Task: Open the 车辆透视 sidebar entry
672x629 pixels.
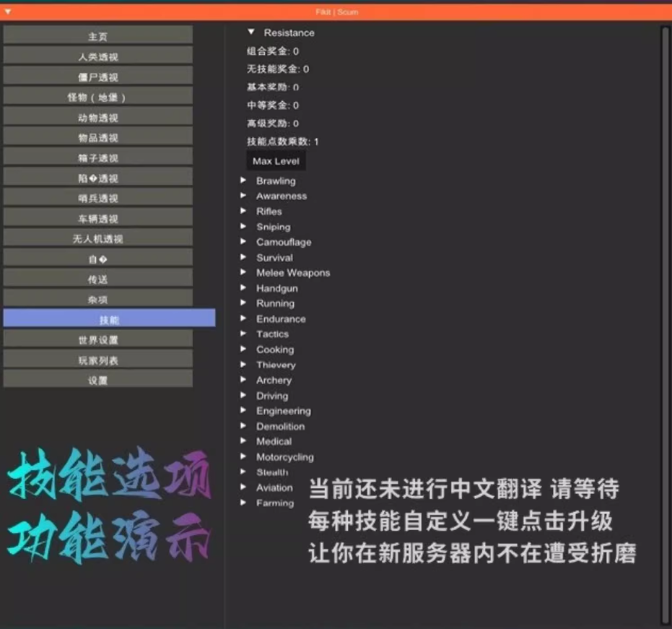Action: [x=98, y=218]
